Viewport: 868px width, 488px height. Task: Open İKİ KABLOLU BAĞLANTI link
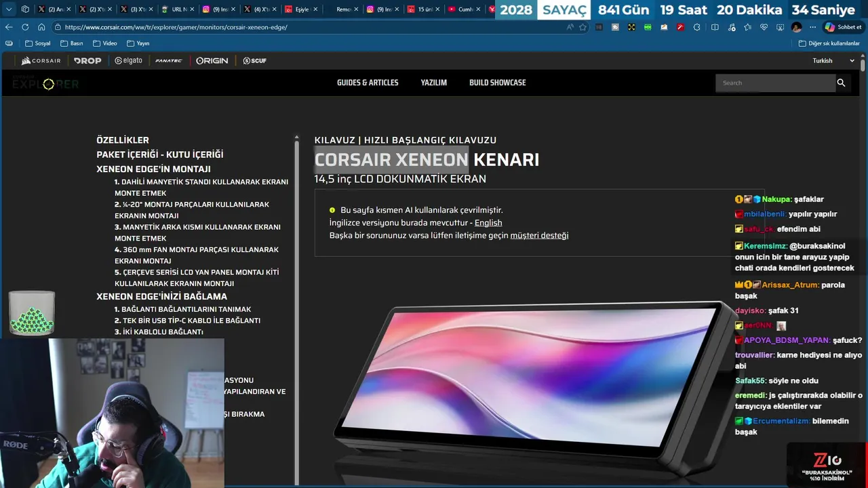tap(159, 332)
